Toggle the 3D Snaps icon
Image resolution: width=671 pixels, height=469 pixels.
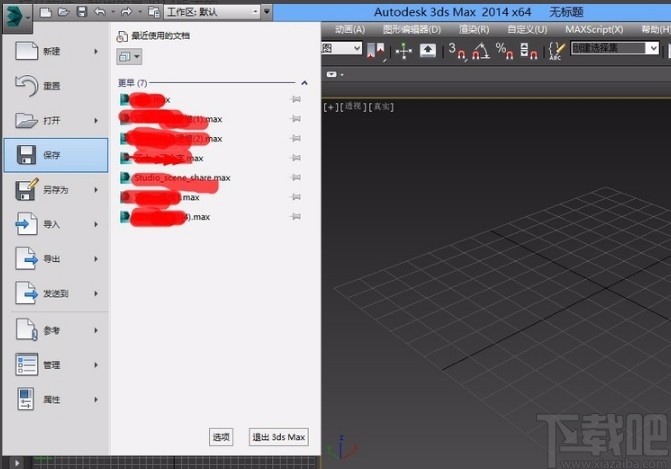pyautogui.click(x=457, y=51)
